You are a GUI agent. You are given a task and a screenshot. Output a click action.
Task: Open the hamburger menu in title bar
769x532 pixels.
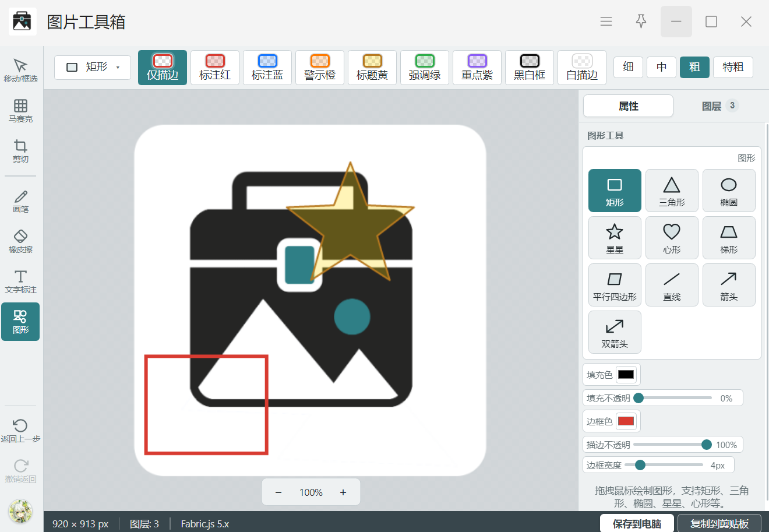click(x=606, y=22)
